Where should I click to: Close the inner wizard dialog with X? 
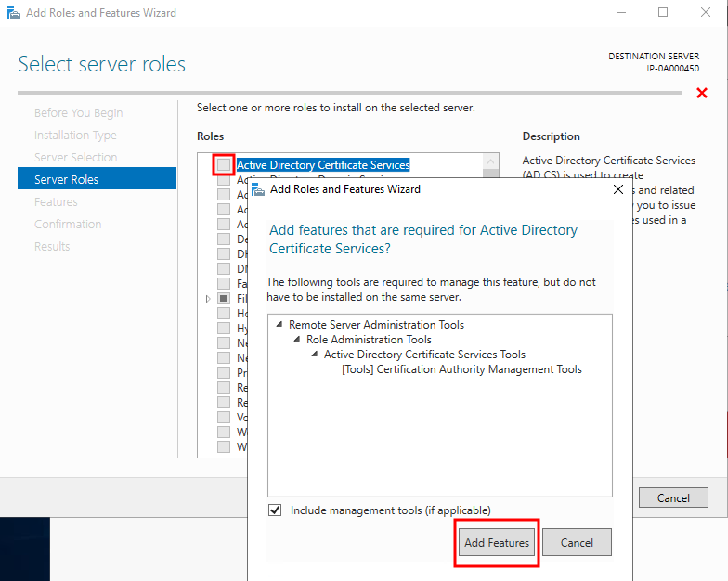pos(618,189)
